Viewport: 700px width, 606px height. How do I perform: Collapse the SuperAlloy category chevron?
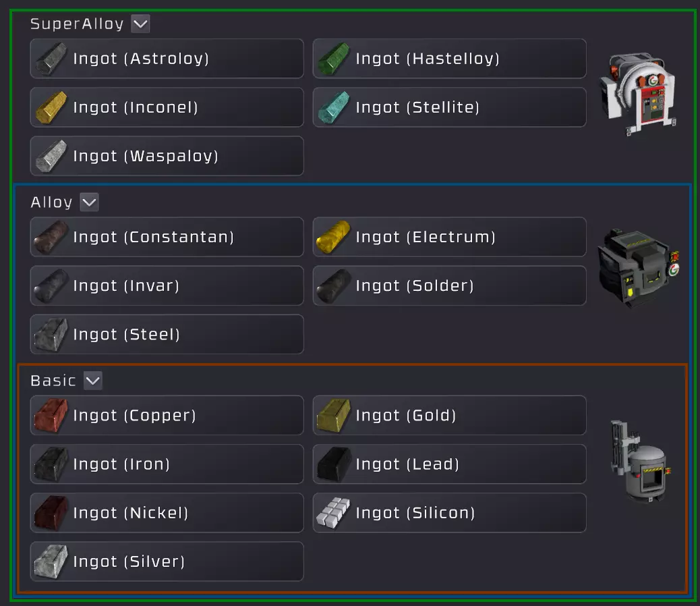(x=141, y=24)
